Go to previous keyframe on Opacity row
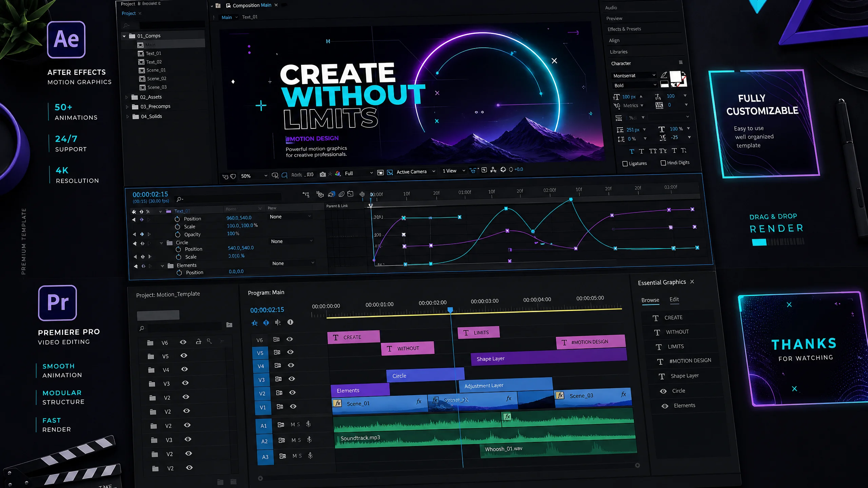The image size is (868, 488). (x=134, y=234)
